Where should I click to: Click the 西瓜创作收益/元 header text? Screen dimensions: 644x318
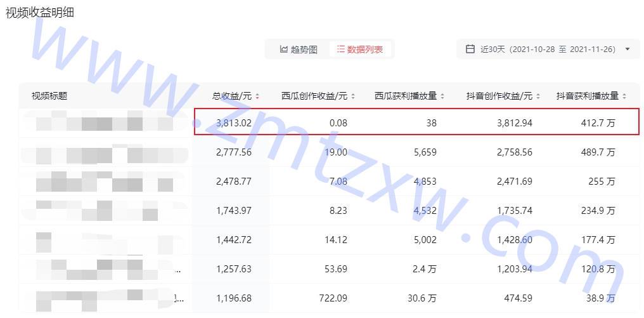[x=314, y=96]
